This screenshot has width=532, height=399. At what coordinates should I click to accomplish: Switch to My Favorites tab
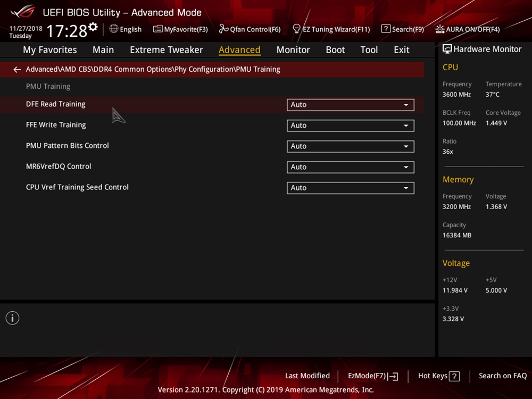[x=50, y=50]
